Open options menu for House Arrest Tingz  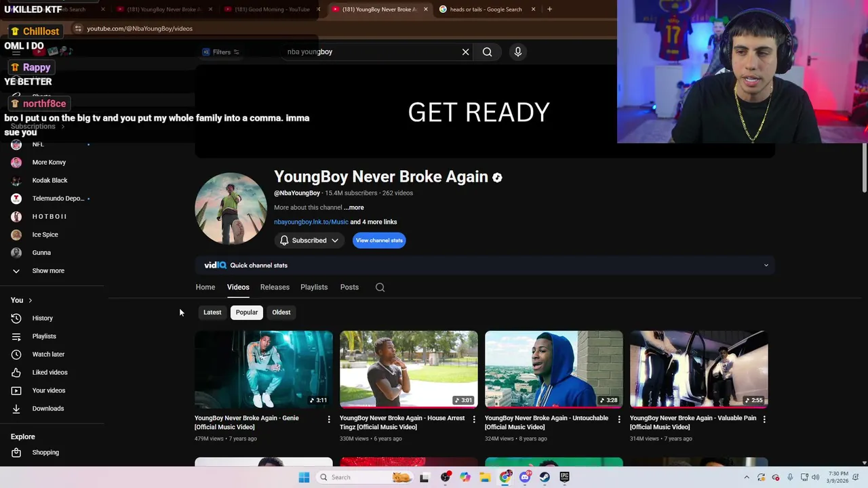coord(474,420)
